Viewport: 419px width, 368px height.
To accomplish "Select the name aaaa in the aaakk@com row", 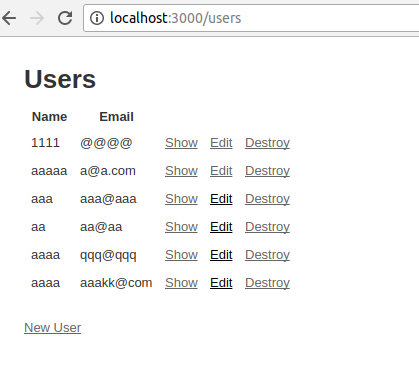I will [45, 283].
